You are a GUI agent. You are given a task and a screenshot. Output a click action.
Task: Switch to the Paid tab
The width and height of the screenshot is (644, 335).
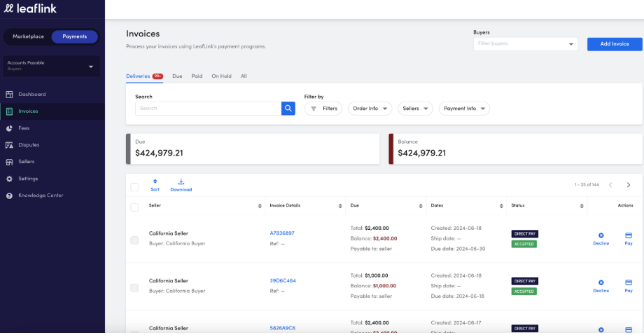pos(197,76)
